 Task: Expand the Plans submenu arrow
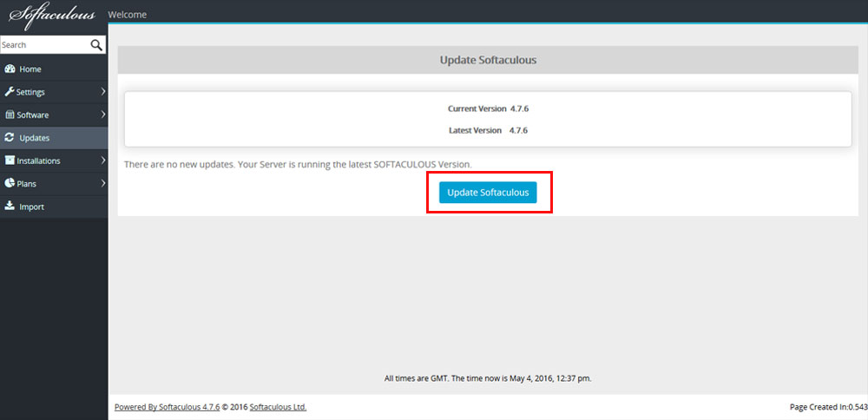click(103, 183)
